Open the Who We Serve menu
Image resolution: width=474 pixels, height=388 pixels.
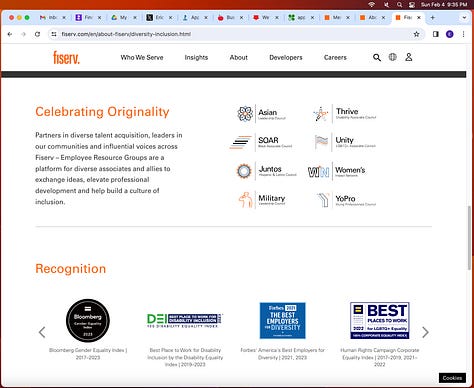[x=142, y=57]
